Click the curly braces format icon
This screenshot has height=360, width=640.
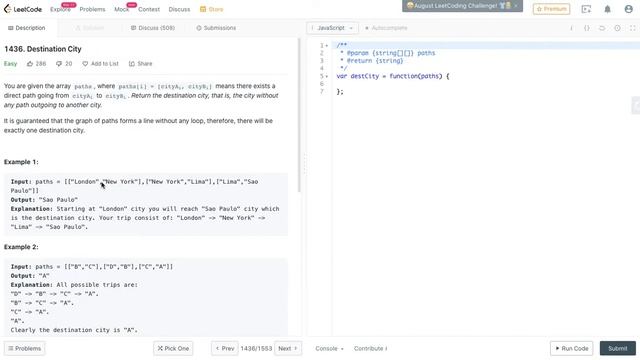pos(587,28)
